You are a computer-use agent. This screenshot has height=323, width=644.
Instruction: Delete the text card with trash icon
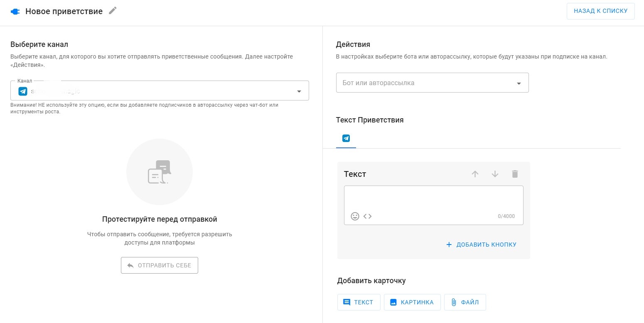pyautogui.click(x=515, y=174)
